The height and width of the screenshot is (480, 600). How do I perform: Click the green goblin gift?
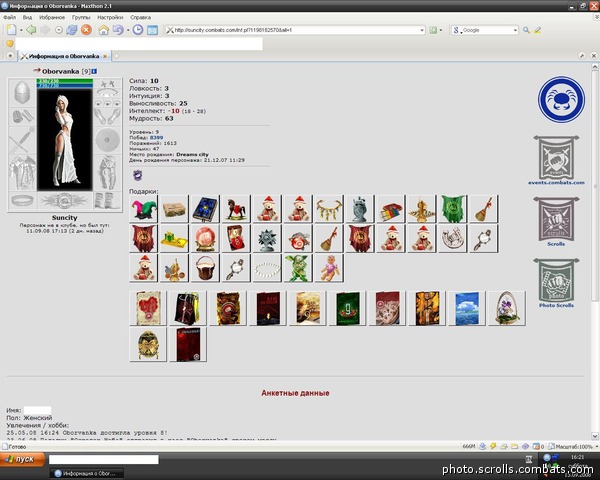point(298,268)
